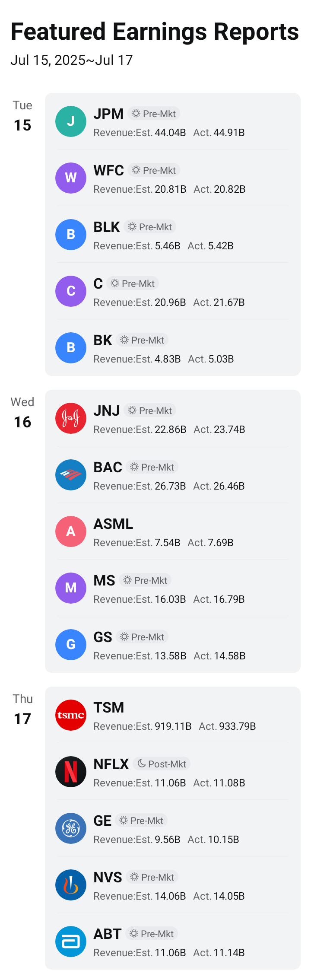
Task: Open the MS ticker link
Action: point(104,580)
